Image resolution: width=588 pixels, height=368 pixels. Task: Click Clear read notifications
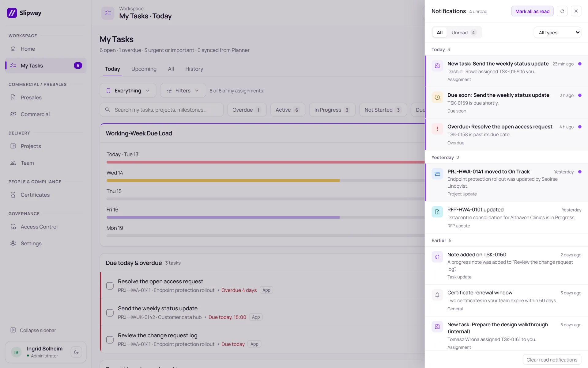coord(552,360)
